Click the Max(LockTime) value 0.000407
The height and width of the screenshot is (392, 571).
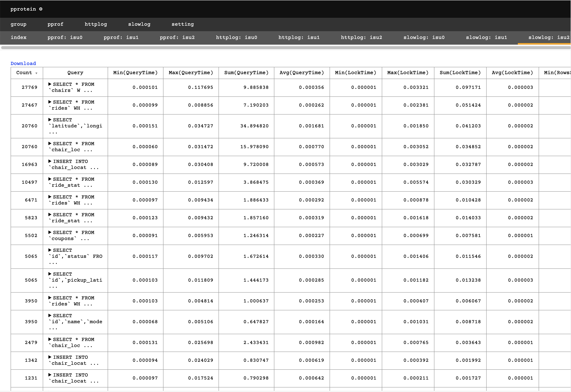[416, 301]
